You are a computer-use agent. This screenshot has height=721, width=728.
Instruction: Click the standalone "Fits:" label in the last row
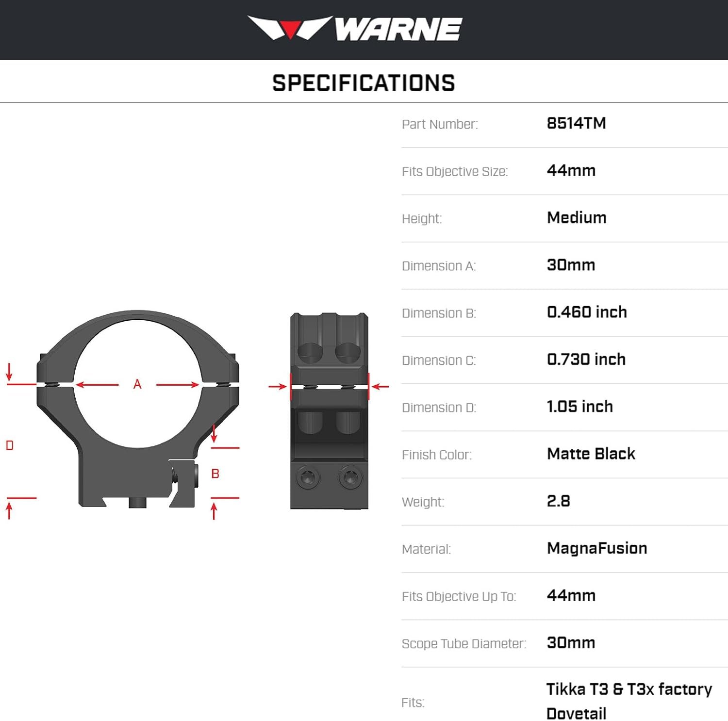coord(413,703)
